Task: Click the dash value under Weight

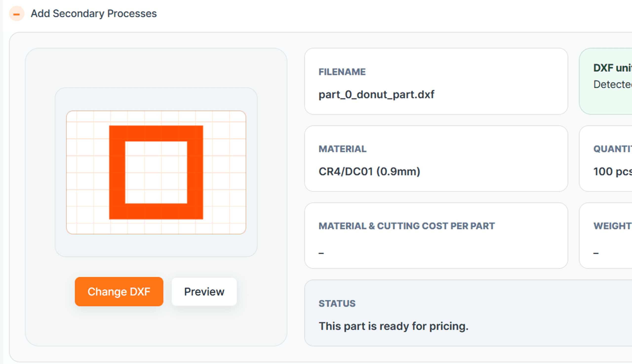Action: click(596, 253)
